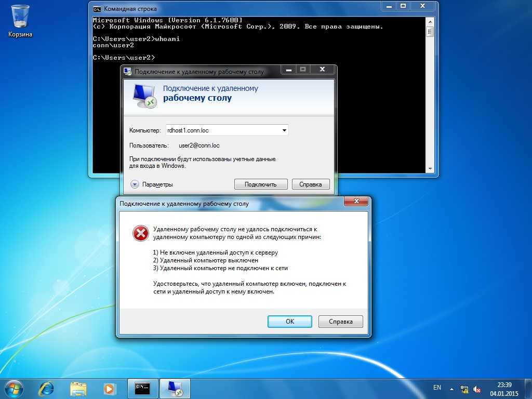Click Command Prompt title bar icon
The image size is (532, 399).
point(97,9)
